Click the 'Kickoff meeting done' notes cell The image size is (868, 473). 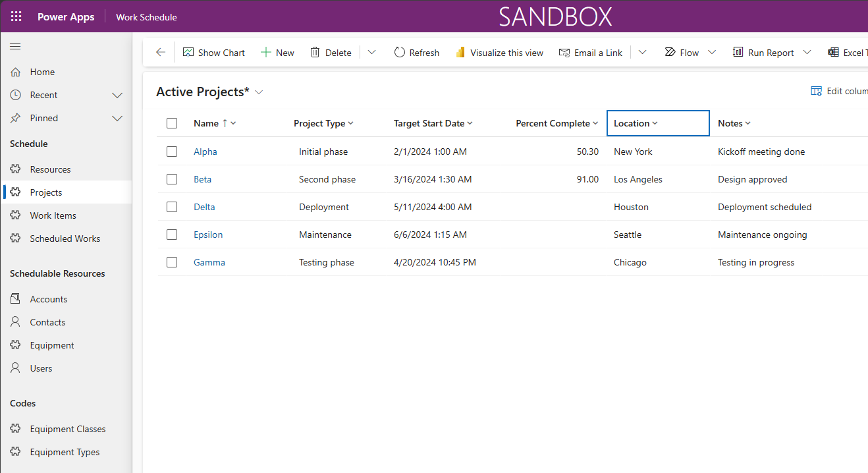point(761,152)
